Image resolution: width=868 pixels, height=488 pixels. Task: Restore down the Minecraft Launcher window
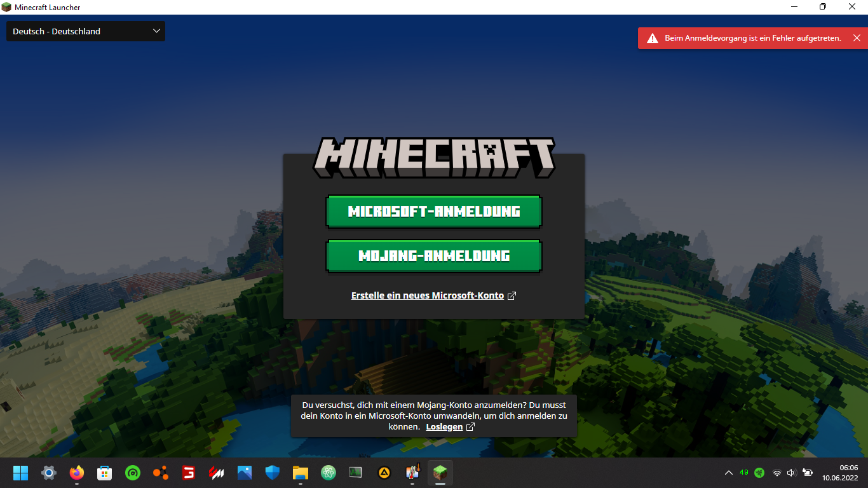tap(823, 7)
